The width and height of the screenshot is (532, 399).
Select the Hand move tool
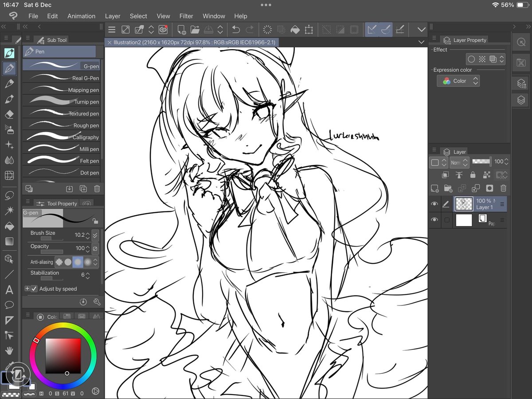9,350
